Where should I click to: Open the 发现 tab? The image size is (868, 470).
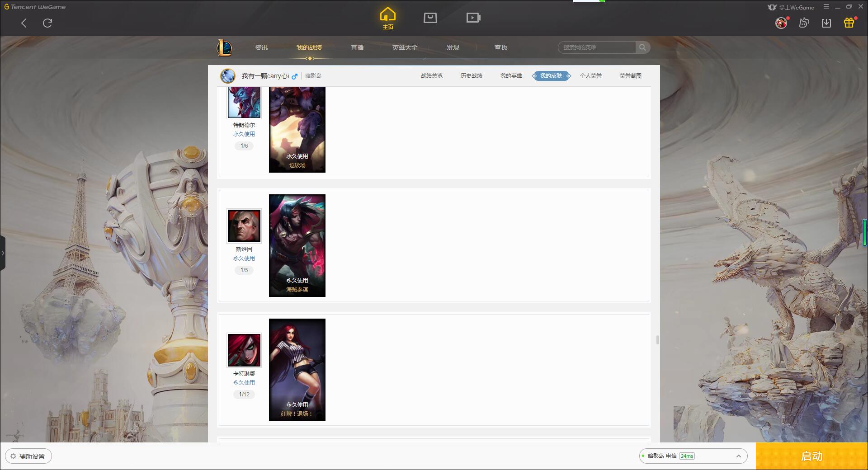453,47
